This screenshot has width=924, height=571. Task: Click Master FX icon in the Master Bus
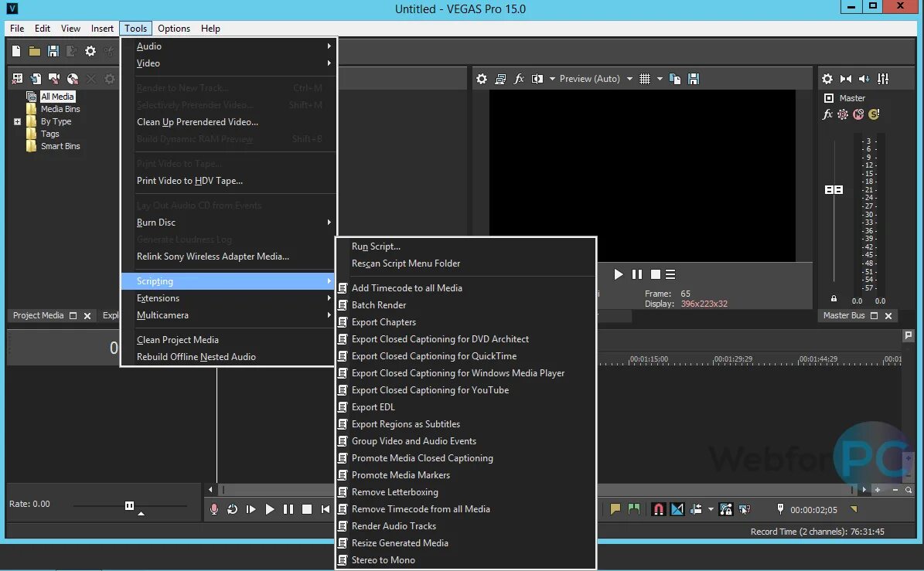(827, 114)
